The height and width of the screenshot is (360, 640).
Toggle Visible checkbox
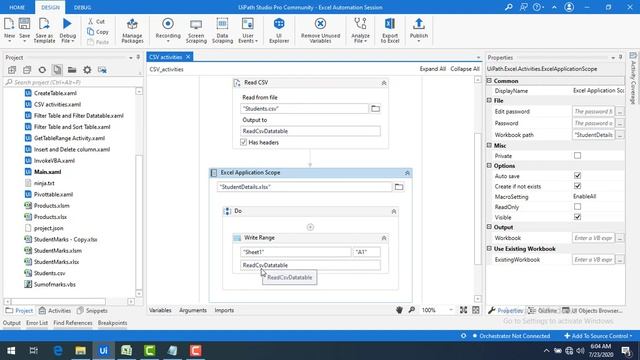click(577, 217)
